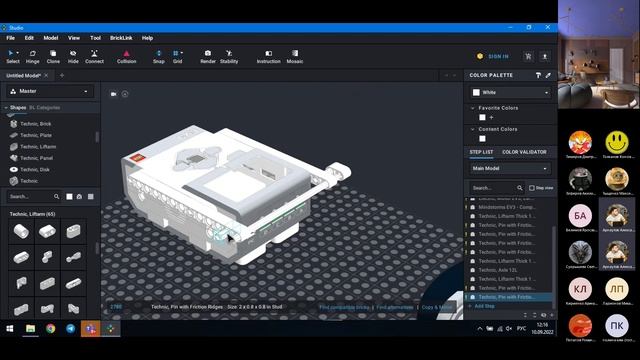Select Mindstorms EV3 item in step list
The image size is (640, 360).
pos(508,207)
